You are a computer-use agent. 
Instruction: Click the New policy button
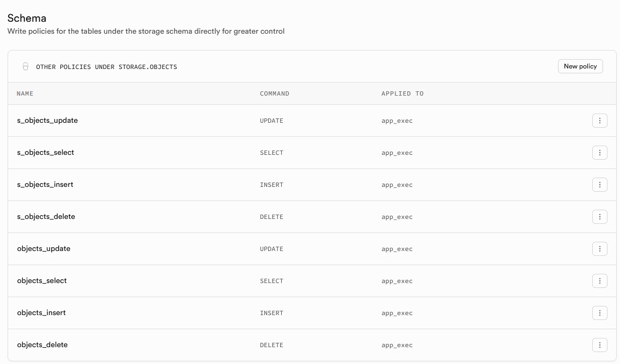[x=580, y=66]
